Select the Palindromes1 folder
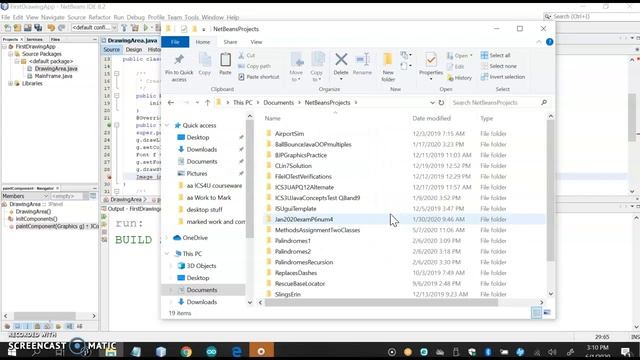Screen dimensions: 640x360 (x=292, y=240)
